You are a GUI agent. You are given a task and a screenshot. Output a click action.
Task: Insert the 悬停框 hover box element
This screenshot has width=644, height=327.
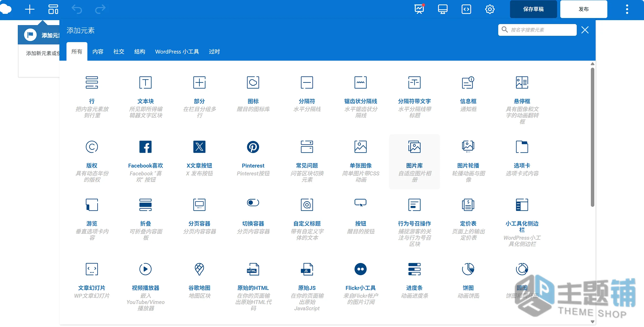(522, 97)
